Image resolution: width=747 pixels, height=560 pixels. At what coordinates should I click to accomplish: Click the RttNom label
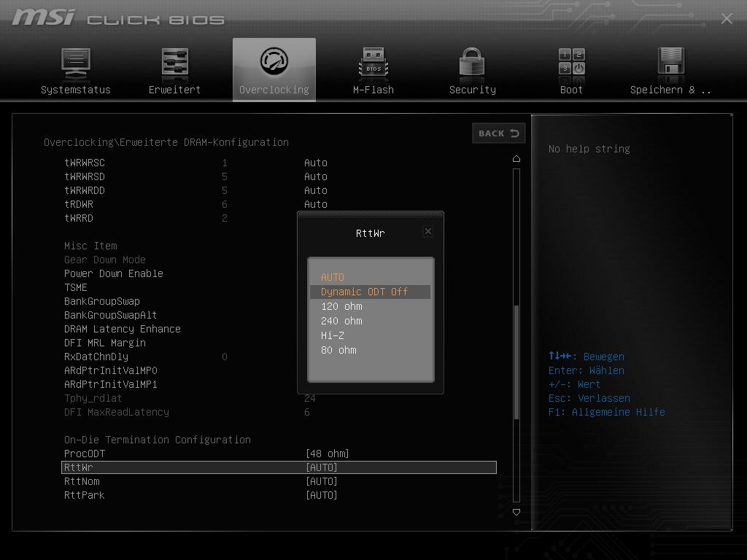(x=82, y=481)
